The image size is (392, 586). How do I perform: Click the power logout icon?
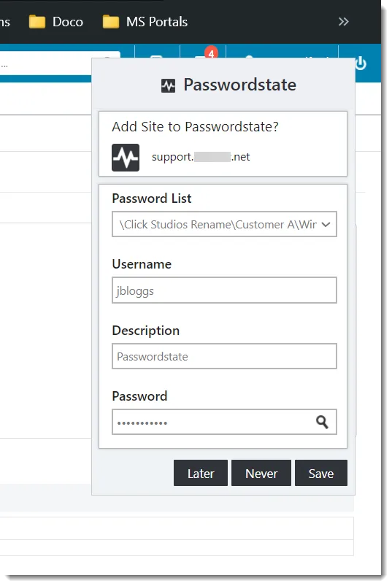click(x=361, y=63)
